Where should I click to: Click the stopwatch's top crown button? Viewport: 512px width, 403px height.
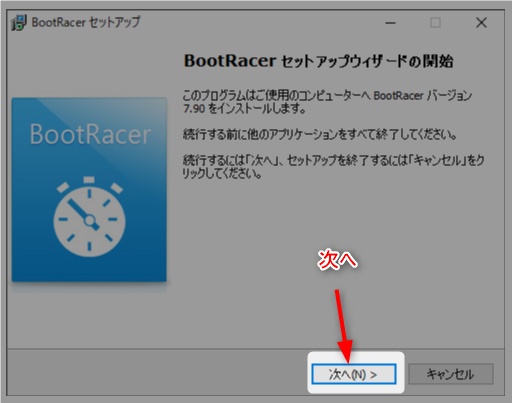(89, 180)
